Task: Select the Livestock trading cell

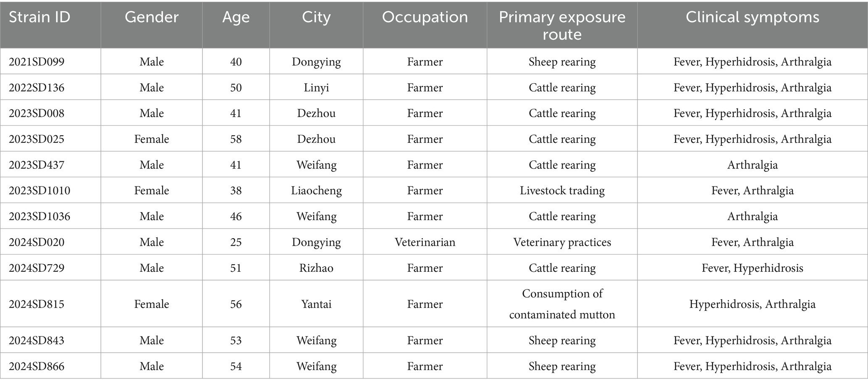Action: (562, 191)
